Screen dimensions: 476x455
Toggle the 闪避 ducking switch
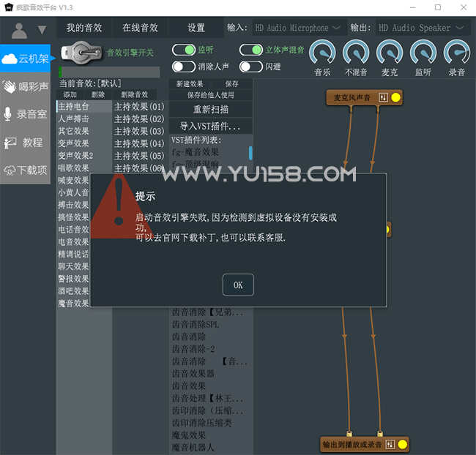[251, 67]
